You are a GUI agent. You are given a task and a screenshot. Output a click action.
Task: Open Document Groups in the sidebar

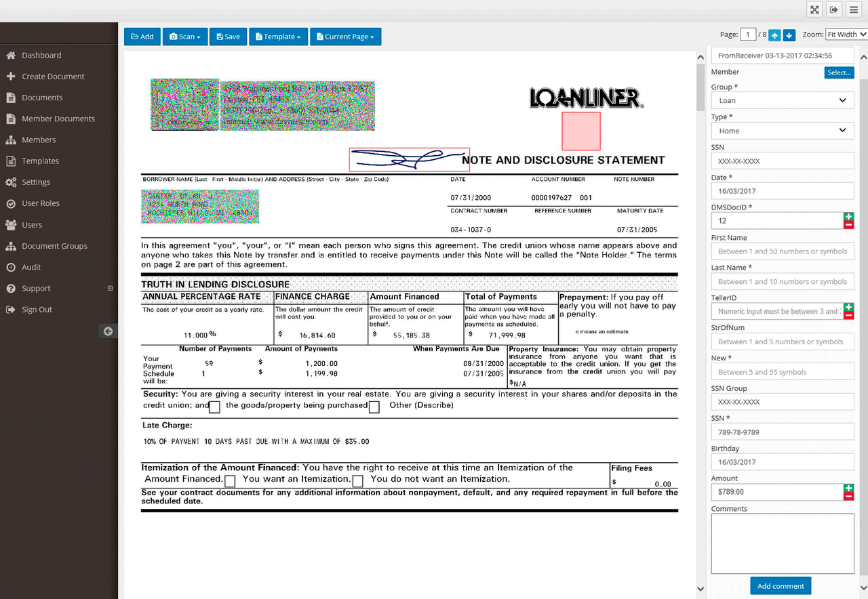(x=54, y=246)
